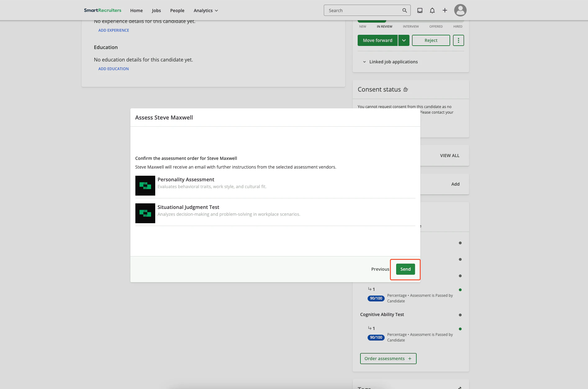The width and height of the screenshot is (588, 389).
Task: Open the three-dot more actions menu
Action: [458, 40]
